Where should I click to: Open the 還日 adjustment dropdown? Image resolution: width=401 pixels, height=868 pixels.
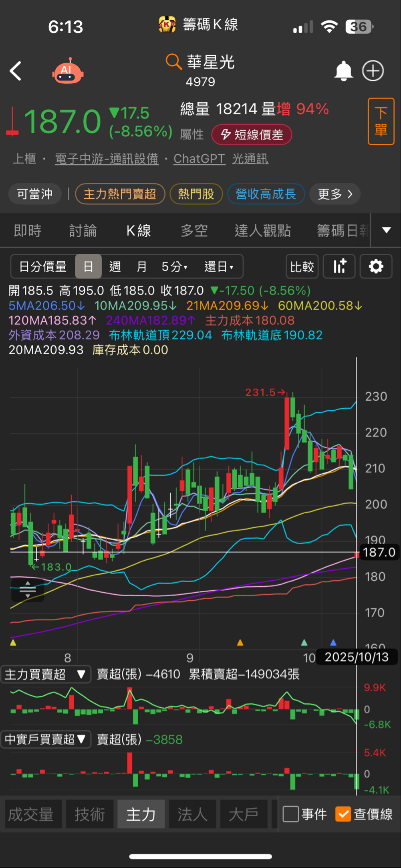coord(219,266)
